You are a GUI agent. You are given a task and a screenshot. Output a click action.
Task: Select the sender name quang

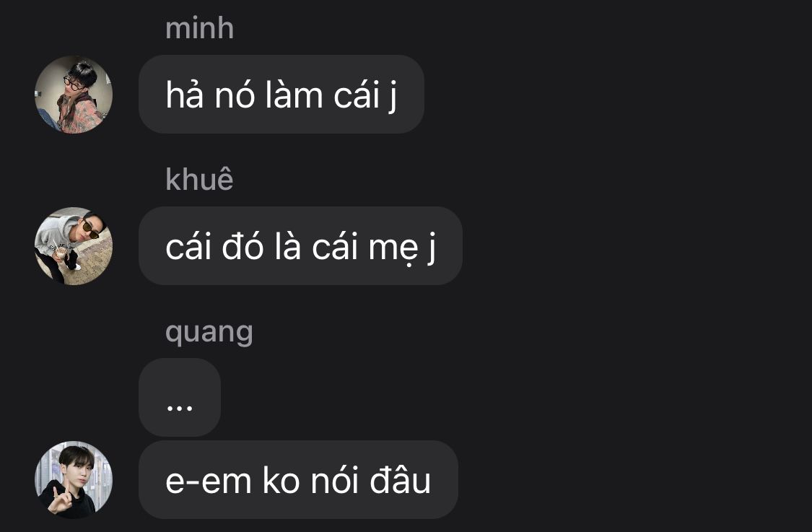(209, 333)
